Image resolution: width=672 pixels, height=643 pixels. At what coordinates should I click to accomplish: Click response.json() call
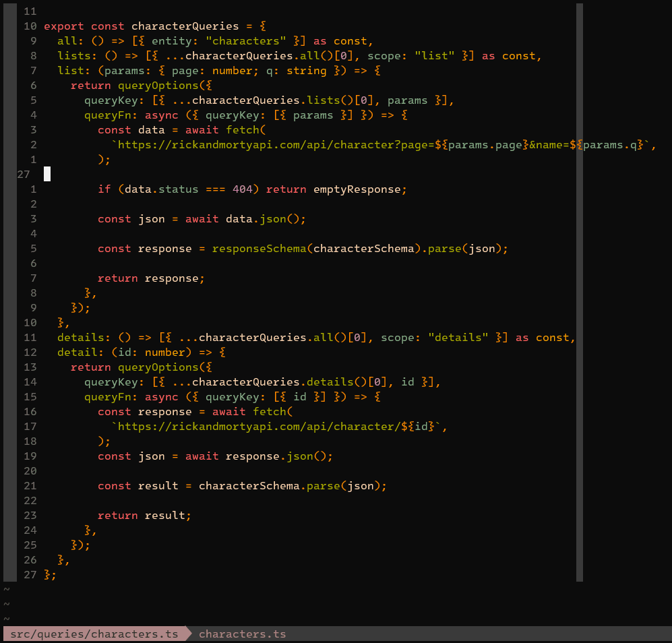click(x=279, y=456)
